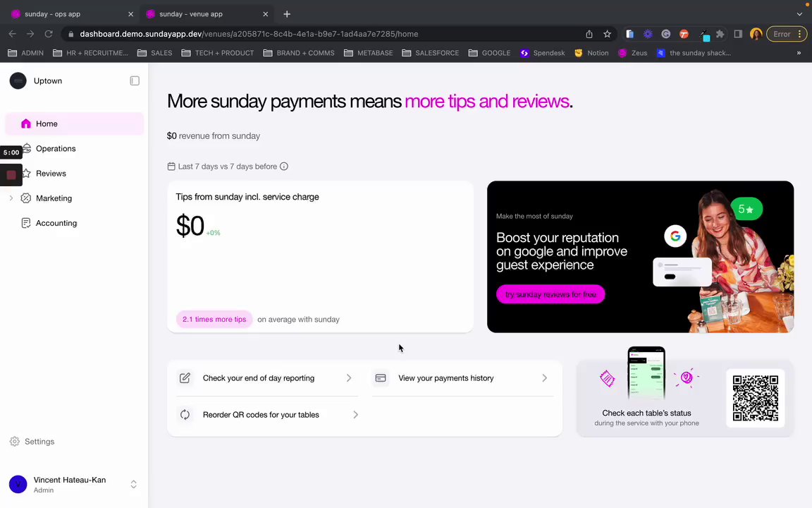Click 'Check each table's status' text

[x=646, y=413]
